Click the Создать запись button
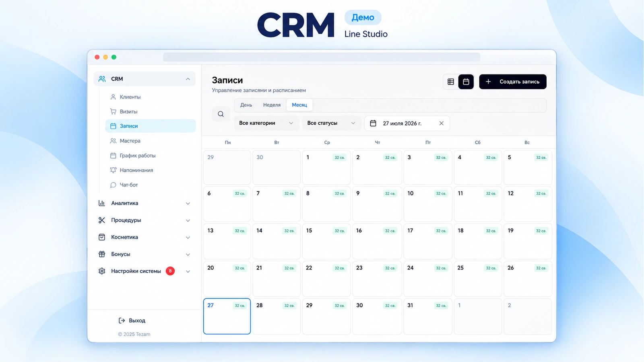The image size is (644, 362). pos(513,82)
